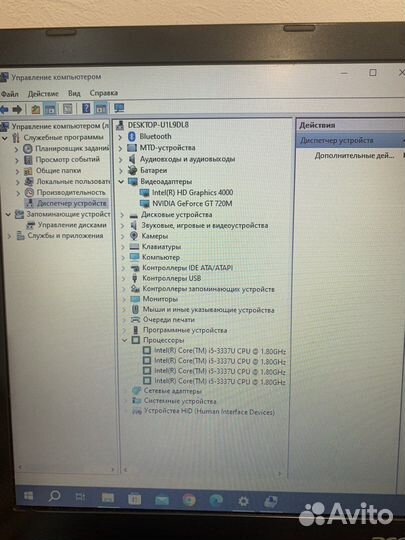The image size is (405, 540).
Task: Select Диспетчер устройств in left tree
Action: tap(72, 204)
